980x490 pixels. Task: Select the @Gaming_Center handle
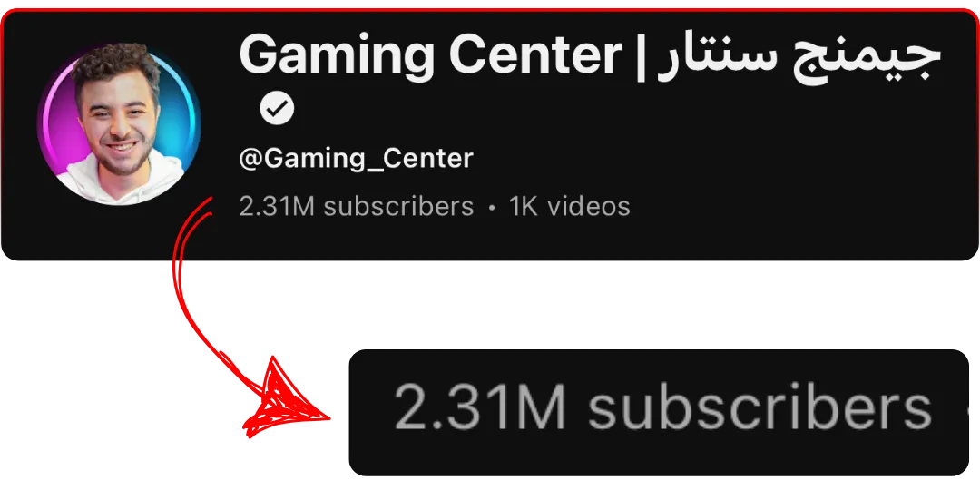pyautogui.click(x=357, y=159)
